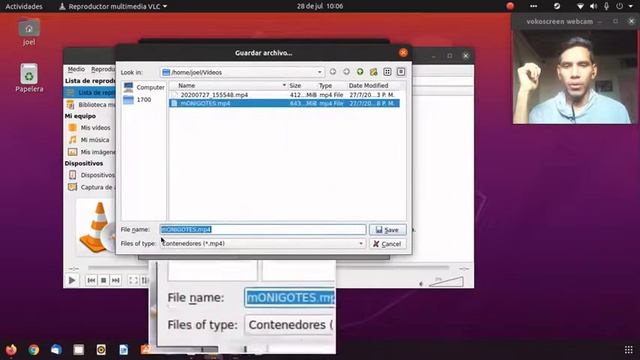Image resolution: width=640 pixels, height=360 pixels.
Task: Close the Guardar archivo dialog
Action: 403,53
